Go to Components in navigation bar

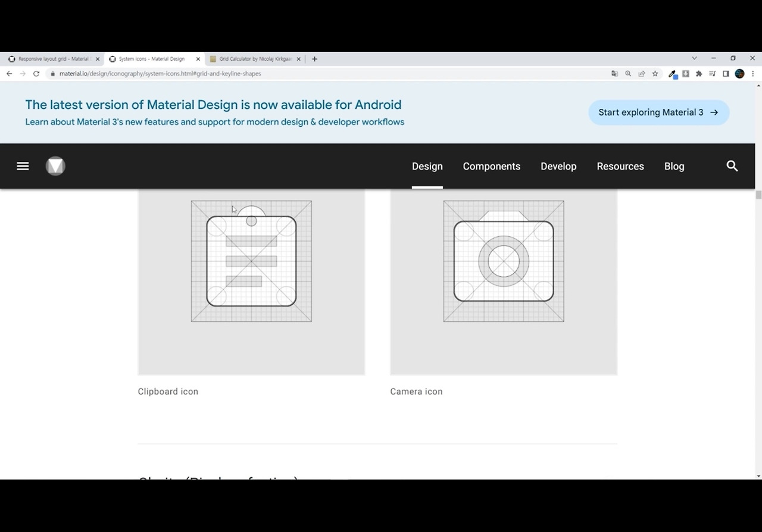(492, 166)
